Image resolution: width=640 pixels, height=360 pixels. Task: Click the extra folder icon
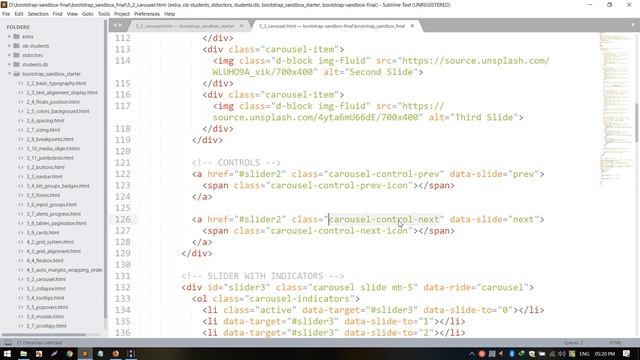point(16,36)
